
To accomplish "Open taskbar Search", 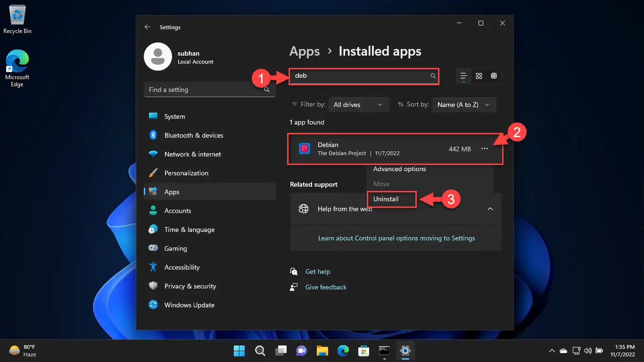I will (x=260, y=351).
